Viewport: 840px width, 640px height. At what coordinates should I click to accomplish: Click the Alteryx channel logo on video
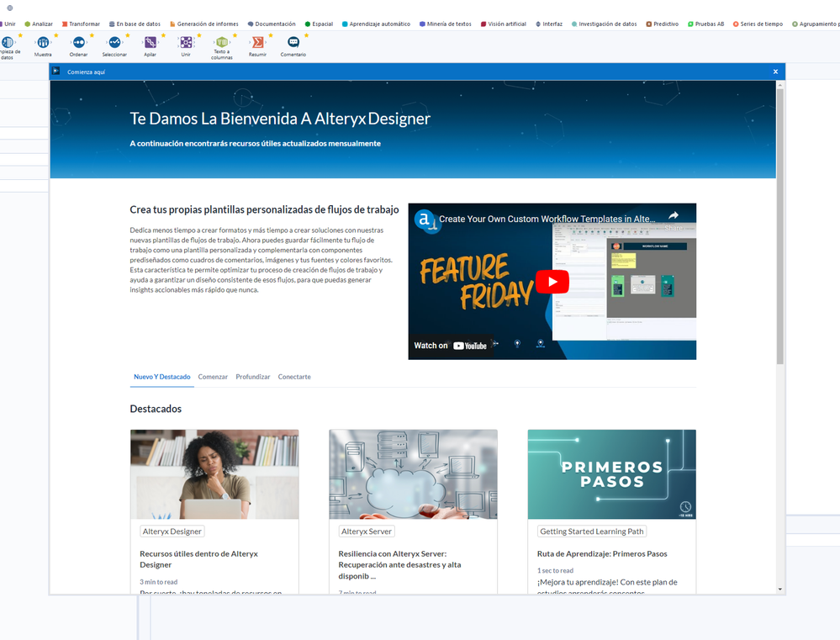coord(425,219)
